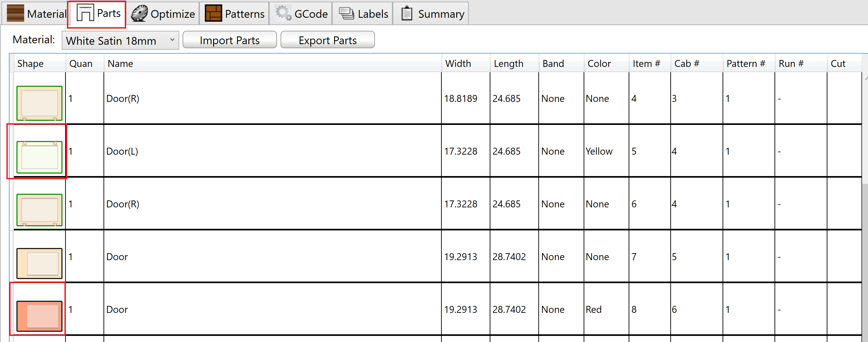868x342 pixels.
Task: Click the Labels stacked cards icon
Action: pos(346,14)
